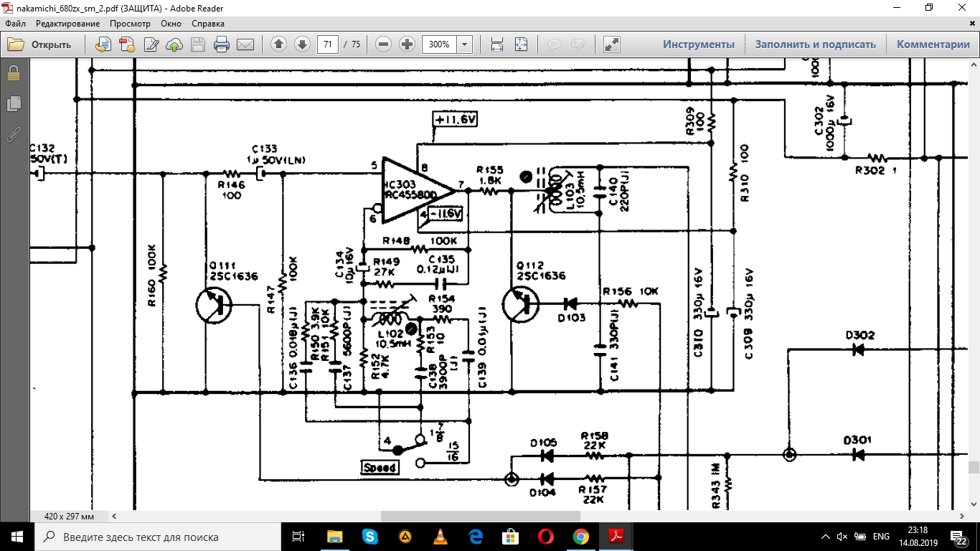The height and width of the screenshot is (551, 980).
Task: Switch to read mode with expand arrows icon
Action: 612,44
